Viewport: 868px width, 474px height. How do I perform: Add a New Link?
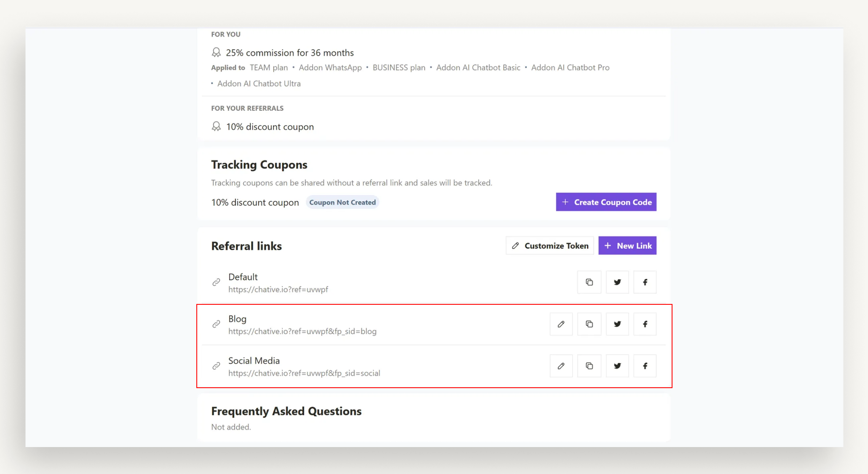pos(627,246)
